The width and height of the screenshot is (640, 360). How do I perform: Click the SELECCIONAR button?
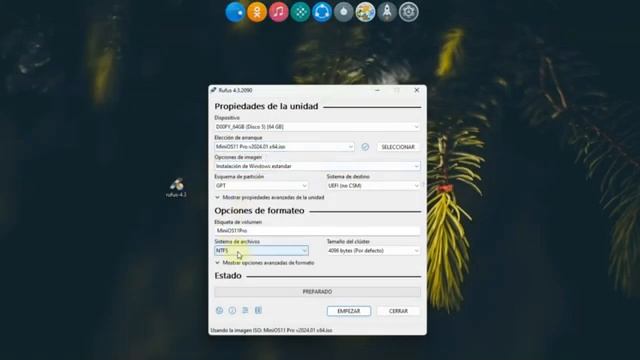coord(398,147)
